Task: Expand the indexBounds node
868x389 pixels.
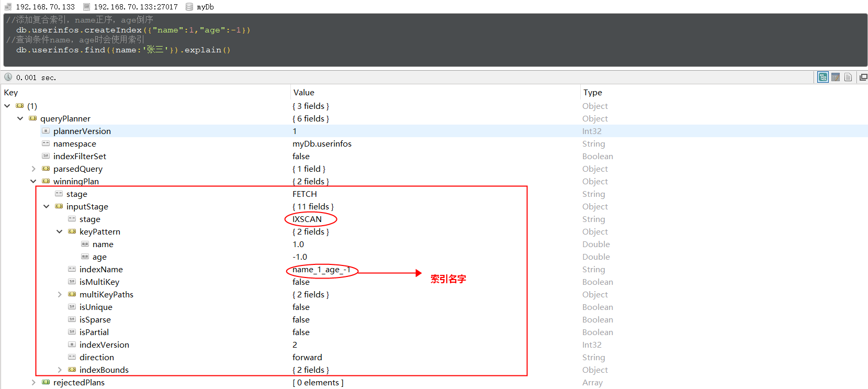Action: (x=60, y=370)
